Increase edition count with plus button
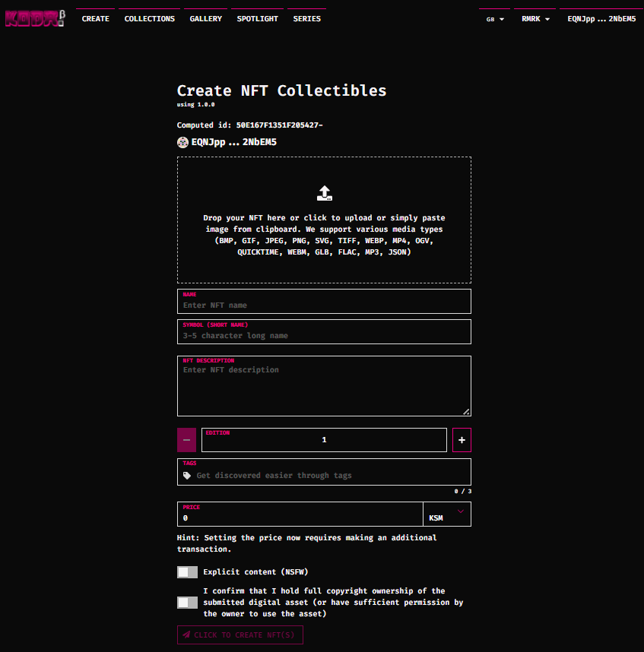Viewport: 644px width, 652px height. pyautogui.click(x=462, y=440)
